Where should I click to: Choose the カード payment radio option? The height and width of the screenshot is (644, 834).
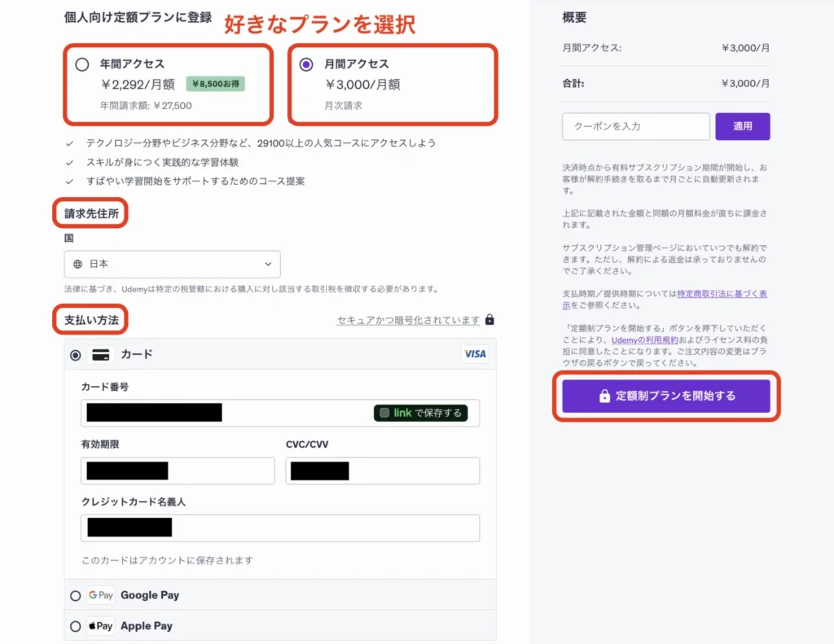pyautogui.click(x=76, y=355)
